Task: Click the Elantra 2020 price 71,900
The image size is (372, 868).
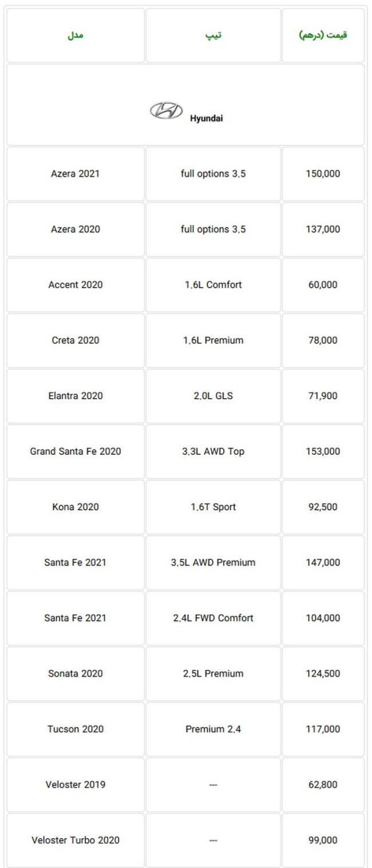Action: click(323, 396)
